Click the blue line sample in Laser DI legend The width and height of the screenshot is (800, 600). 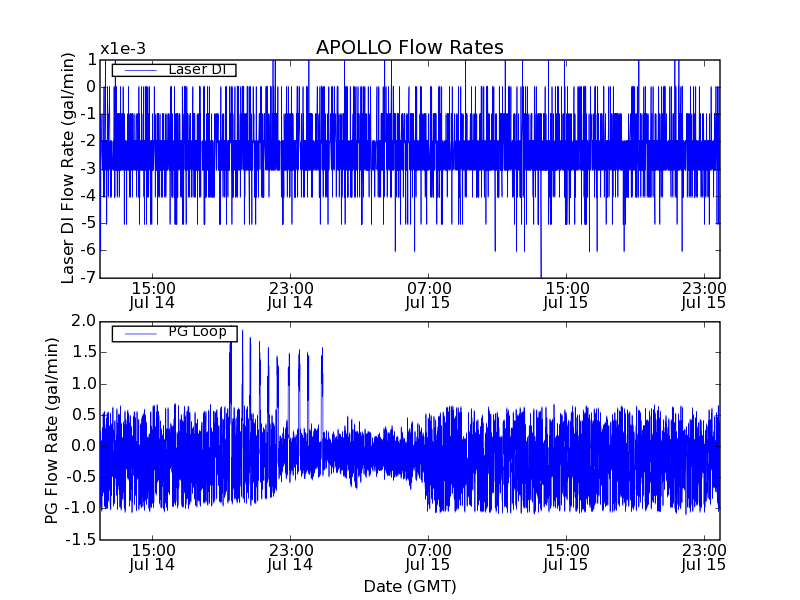click(x=140, y=70)
